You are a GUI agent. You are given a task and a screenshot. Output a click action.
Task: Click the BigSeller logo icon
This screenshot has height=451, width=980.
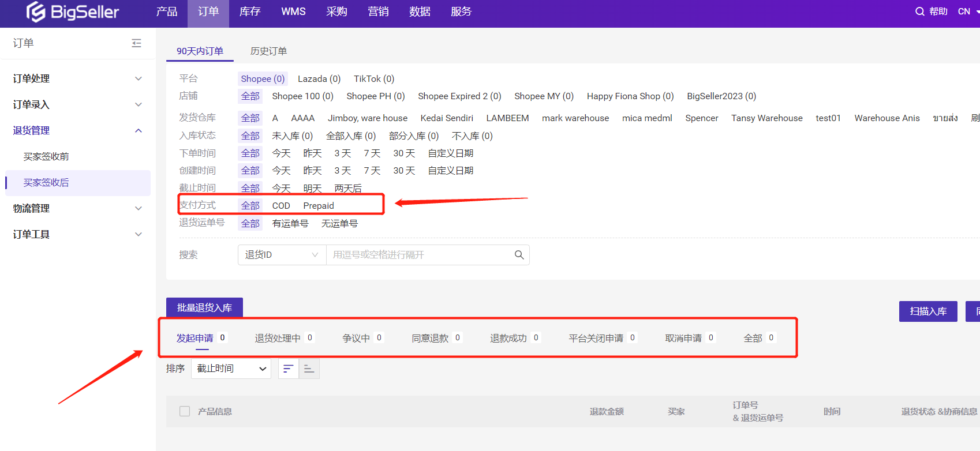click(36, 12)
